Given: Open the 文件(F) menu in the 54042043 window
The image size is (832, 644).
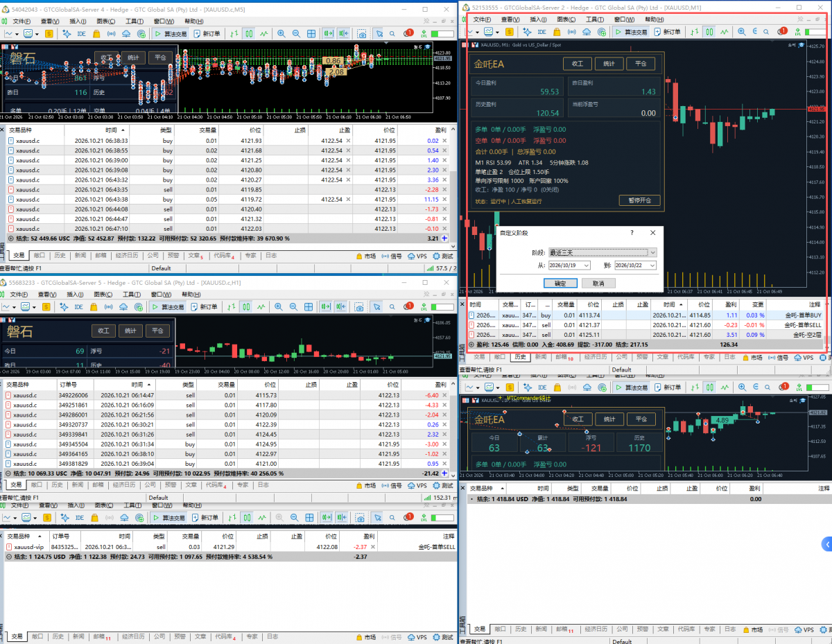Looking at the screenshot, I should [x=20, y=21].
